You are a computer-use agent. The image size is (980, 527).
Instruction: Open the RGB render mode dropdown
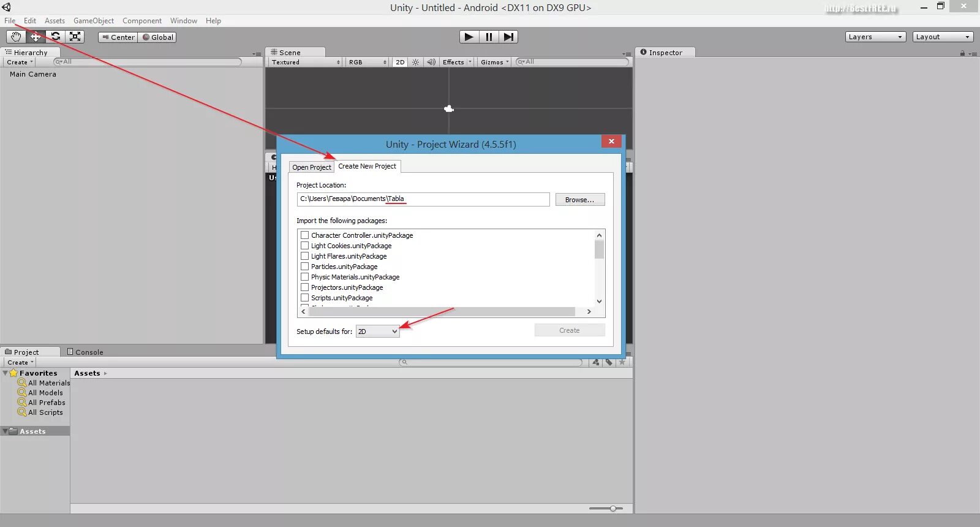click(x=367, y=62)
